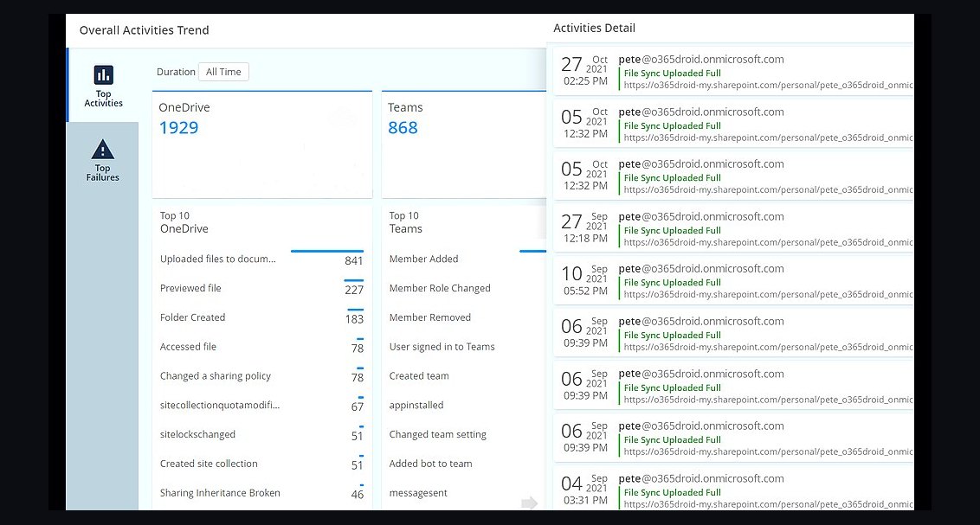Click the Uploaded files to docum... row

pyautogui.click(x=261, y=259)
